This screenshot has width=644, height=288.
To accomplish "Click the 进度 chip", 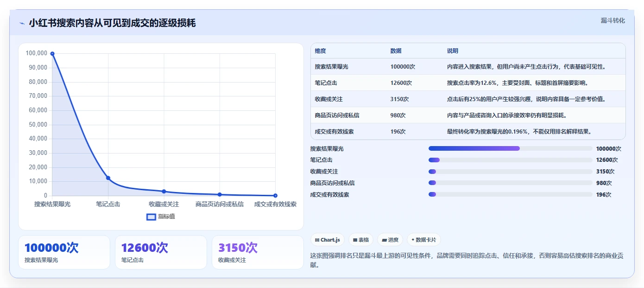I will (x=390, y=240).
